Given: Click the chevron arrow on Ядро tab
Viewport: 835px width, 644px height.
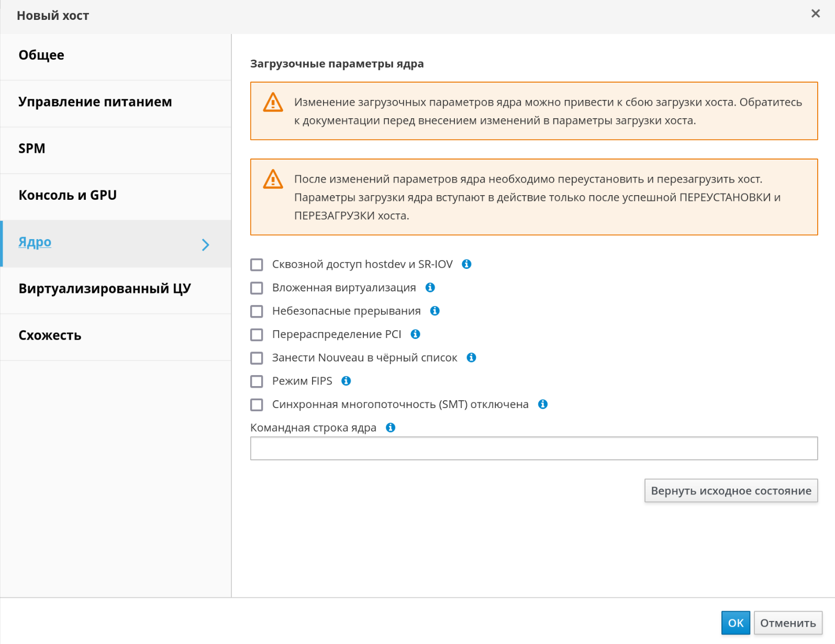Looking at the screenshot, I should tap(206, 245).
